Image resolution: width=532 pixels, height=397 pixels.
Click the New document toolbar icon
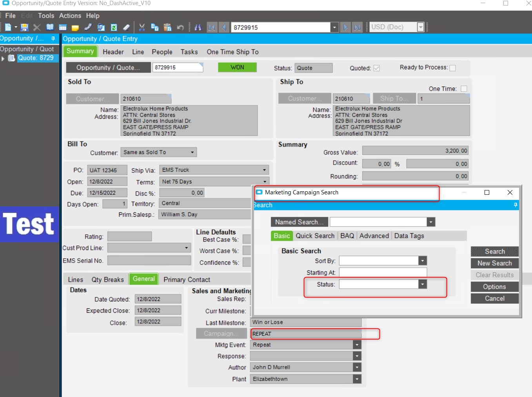click(8, 27)
